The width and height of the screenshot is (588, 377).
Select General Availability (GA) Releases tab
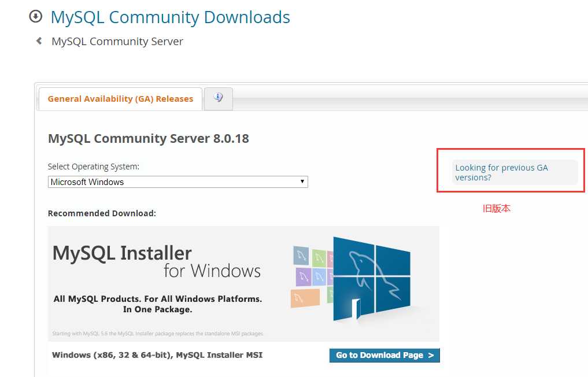120,99
